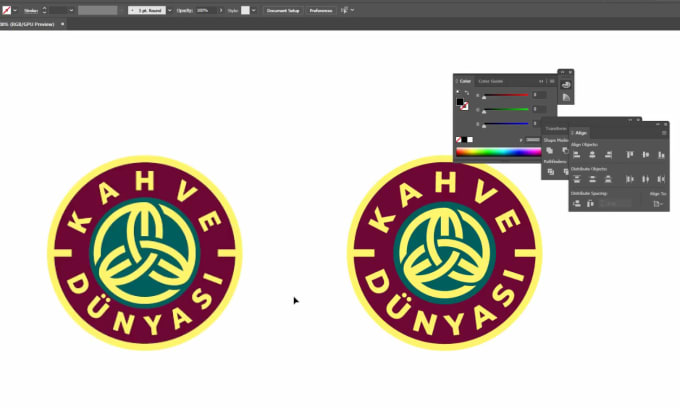Click the None swatch in Color panel
This screenshot has height=408, width=680.
click(x=458, y=140)
